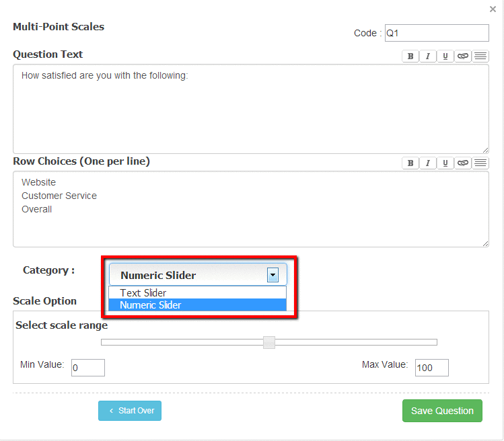Click Italic icon in Question Text toolbar
Viewport: 504px width, 441px height.
[428, 56]
